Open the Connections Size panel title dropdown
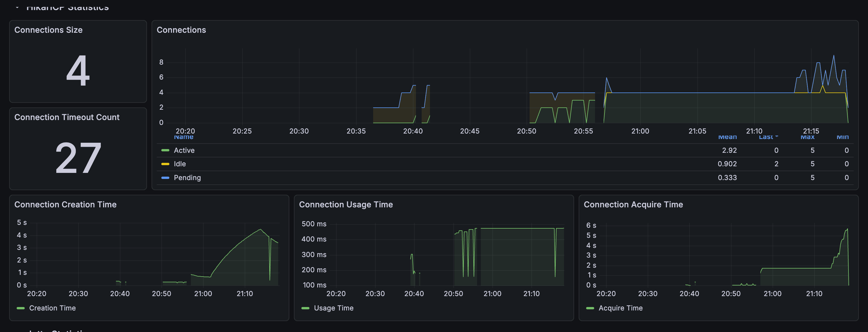This screenshot has height=332, width=868. (x=49, y=30)
